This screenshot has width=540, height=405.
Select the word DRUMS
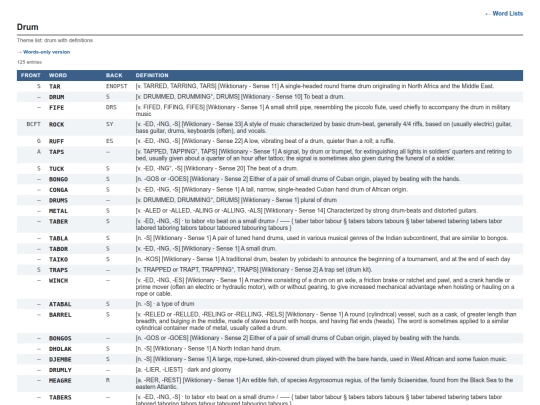[x=59, y=200]
